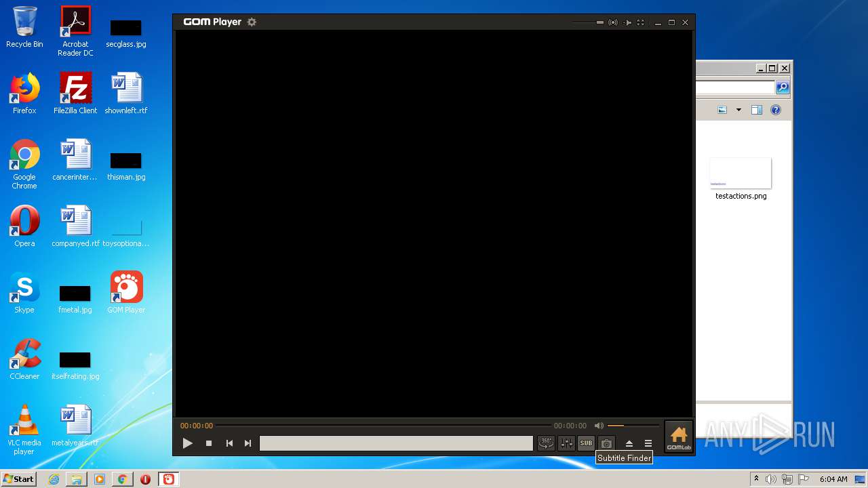
Task: Click the GOM Player logo title
Action: coord(212,22)
